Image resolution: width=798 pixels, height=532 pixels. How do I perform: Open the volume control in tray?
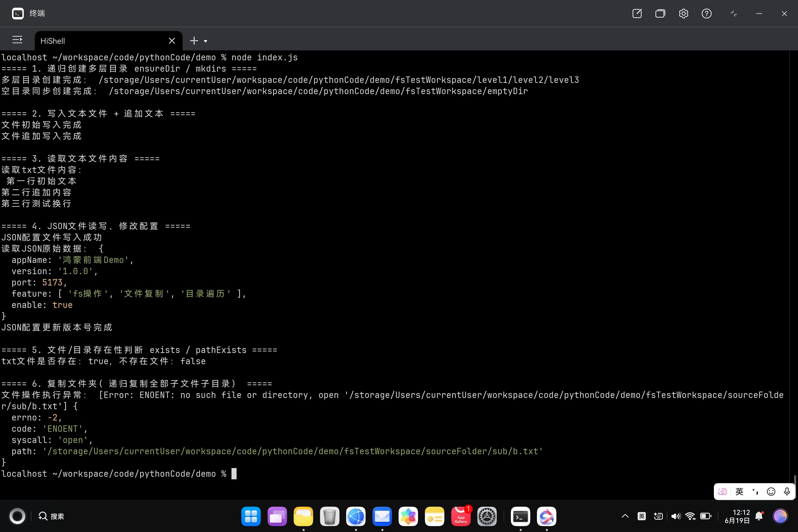coord(675,516)
